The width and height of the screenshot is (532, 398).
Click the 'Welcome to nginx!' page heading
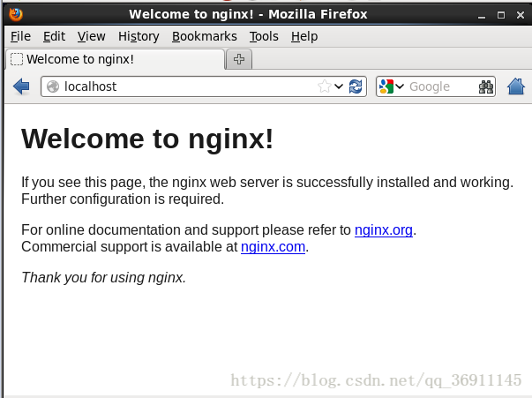[147, 139]
